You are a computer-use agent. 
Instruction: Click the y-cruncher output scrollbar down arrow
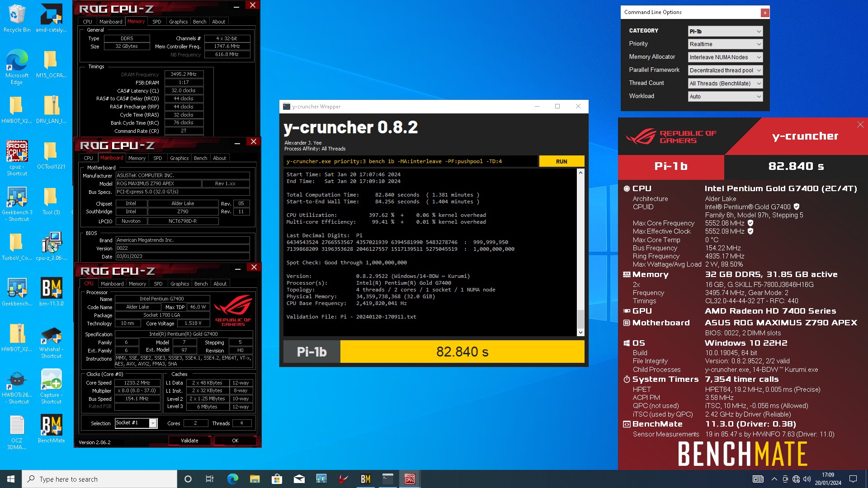pyautogui.click(x=580, y=333)
